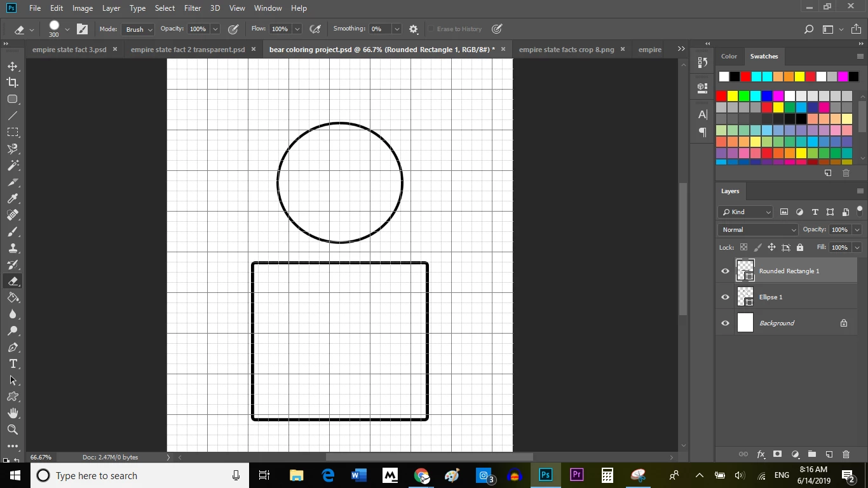This screenshot has width=868, height=488.
Task: Toggle lock all for layer
Action: (800, 247)
